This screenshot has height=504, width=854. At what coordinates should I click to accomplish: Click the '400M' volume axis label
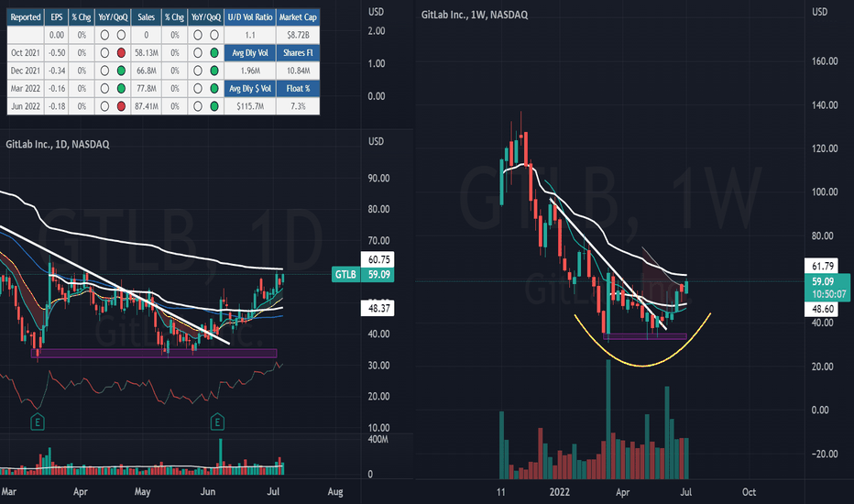pos(378,439)
